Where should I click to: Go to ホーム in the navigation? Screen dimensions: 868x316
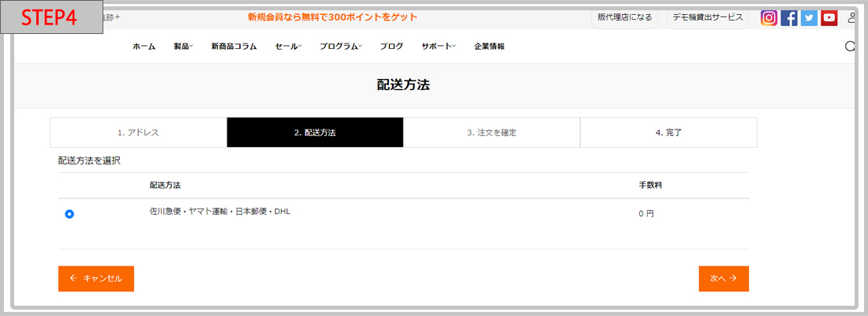144,47
